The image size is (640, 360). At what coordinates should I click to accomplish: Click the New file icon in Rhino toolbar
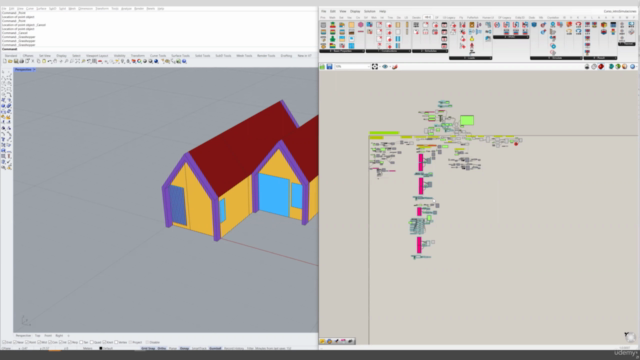point(4,61)
